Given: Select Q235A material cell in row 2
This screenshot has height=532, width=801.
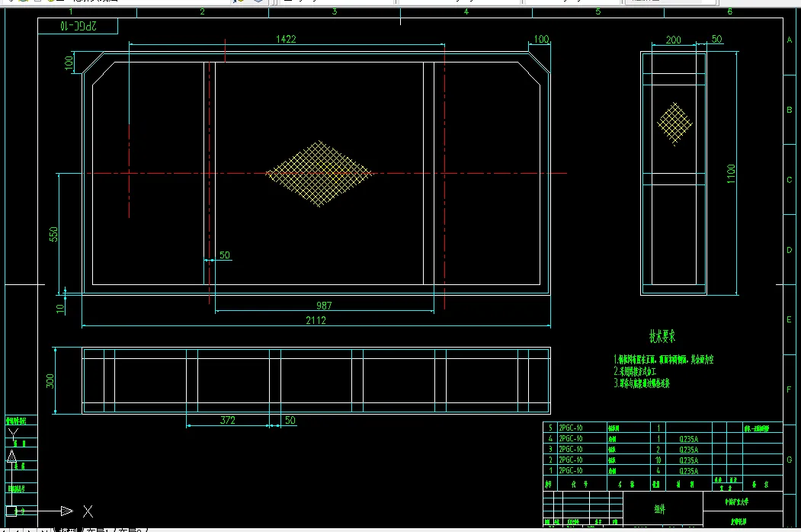Looking at the screenshot, I should (689, 460).
